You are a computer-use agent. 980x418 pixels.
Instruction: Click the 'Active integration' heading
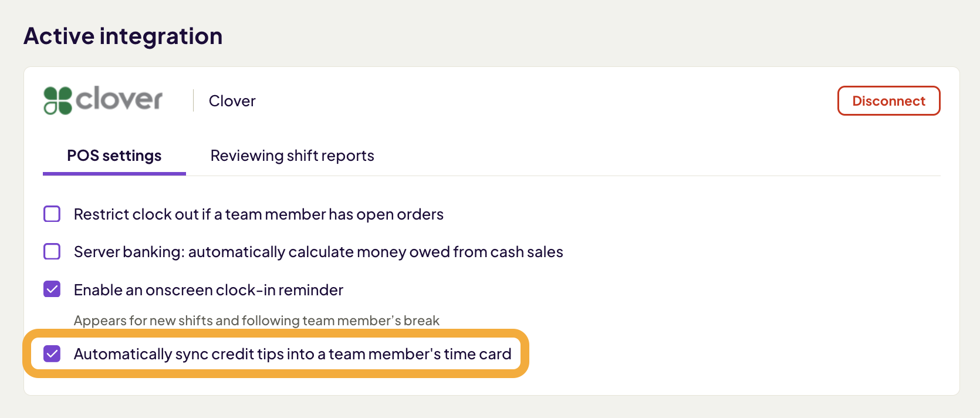pyautogui.click(x=122, y=35)
